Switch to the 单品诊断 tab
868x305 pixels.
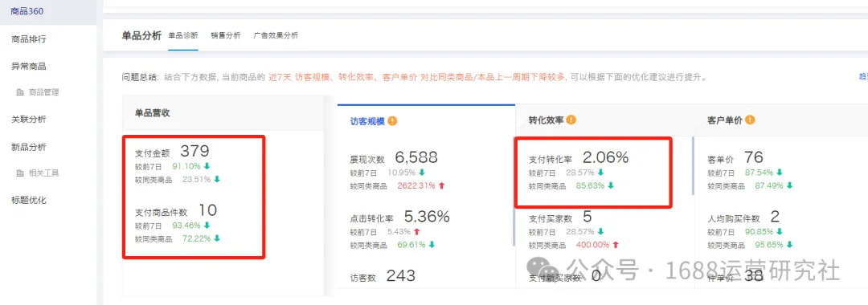point(183,35)
